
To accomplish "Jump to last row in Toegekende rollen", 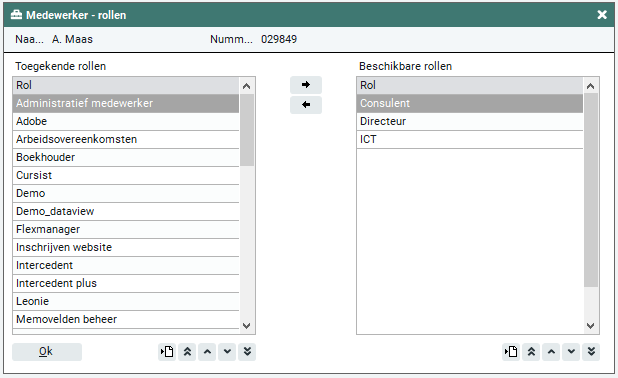I will point(247,352).
